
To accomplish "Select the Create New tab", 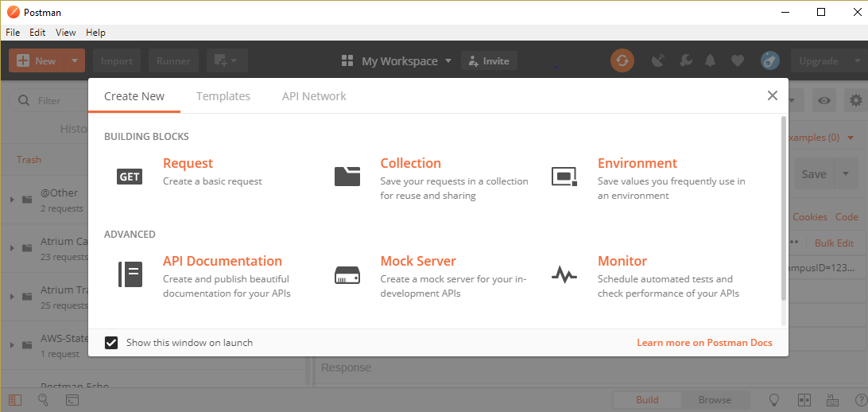I will [x=134, y=96].
